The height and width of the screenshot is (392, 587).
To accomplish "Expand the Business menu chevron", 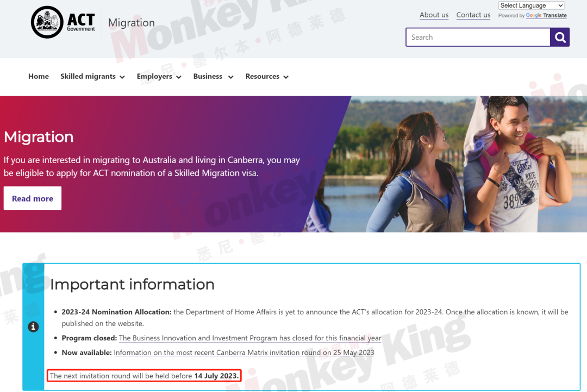I will click(230, 77).
